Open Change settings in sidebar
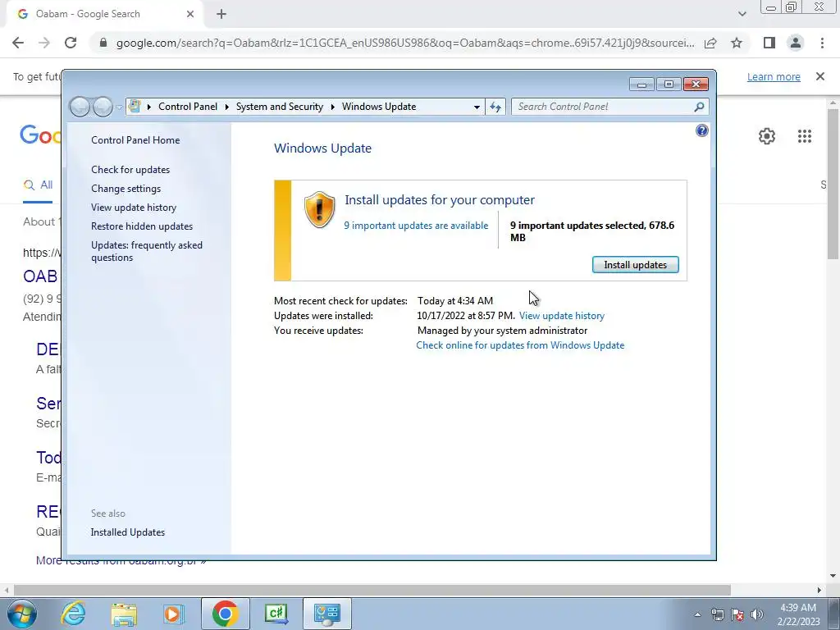Screen dimensions: 840x630 pyautogui.click(x=126, y=189)
